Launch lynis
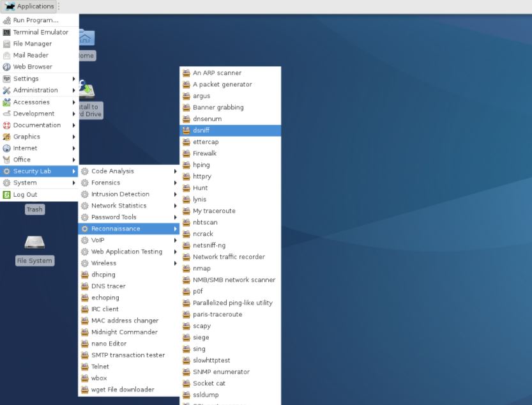The height and width of the screenshot is (405, 532). pos(231,199)
